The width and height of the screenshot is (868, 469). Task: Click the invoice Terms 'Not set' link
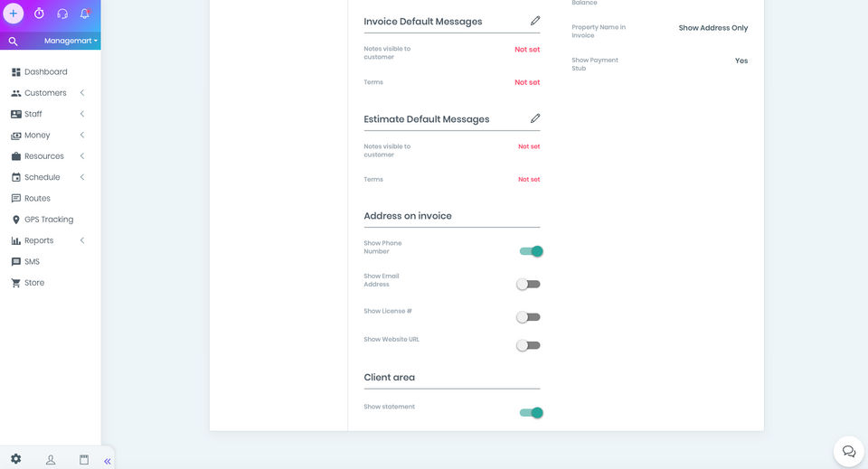(x=527, y=82)
